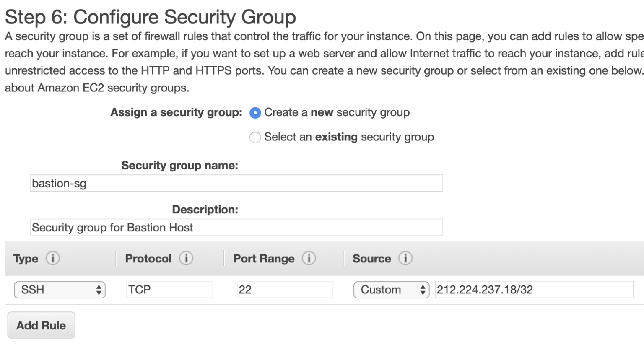Click the TCP protocol field
The image size is (644, 350).
(169, 290)
